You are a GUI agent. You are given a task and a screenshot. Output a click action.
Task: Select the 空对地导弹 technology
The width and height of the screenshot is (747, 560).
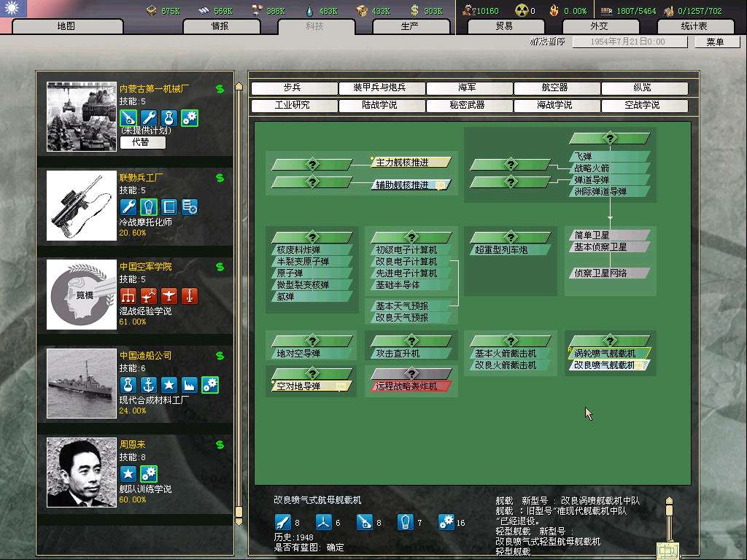point(312,386)
